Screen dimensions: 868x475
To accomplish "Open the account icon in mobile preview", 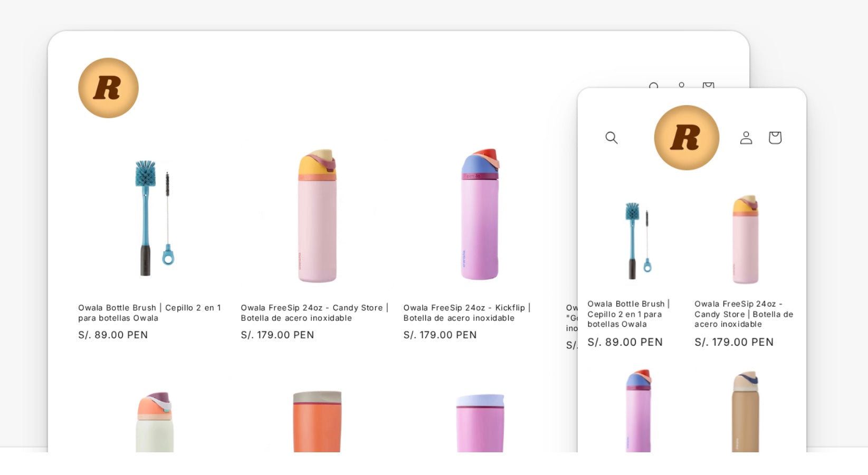I will pos(746,138).
